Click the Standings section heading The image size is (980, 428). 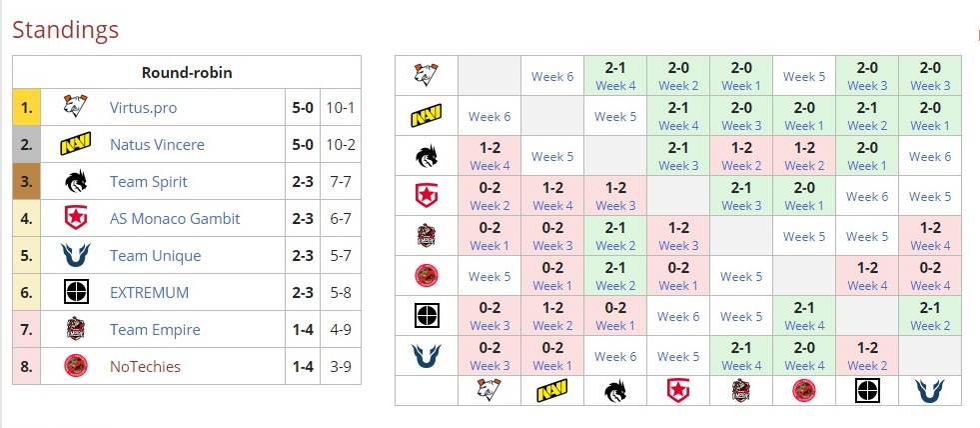[65, 30]
